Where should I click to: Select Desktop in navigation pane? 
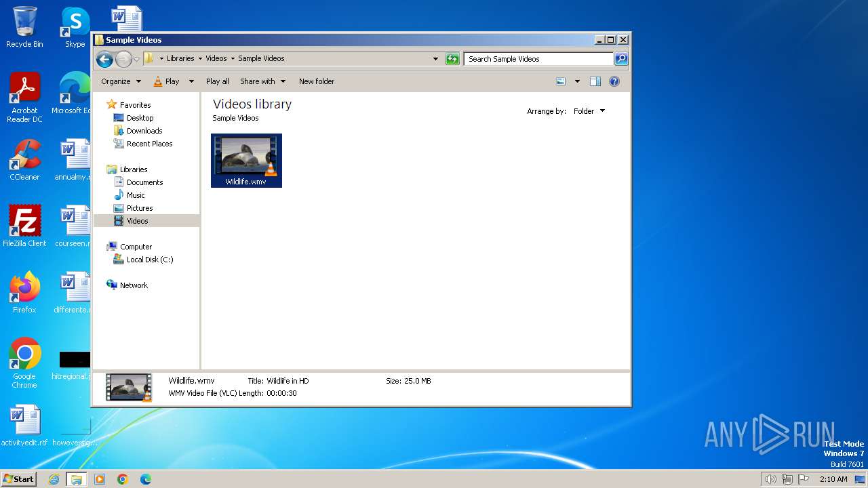(140, 118)
